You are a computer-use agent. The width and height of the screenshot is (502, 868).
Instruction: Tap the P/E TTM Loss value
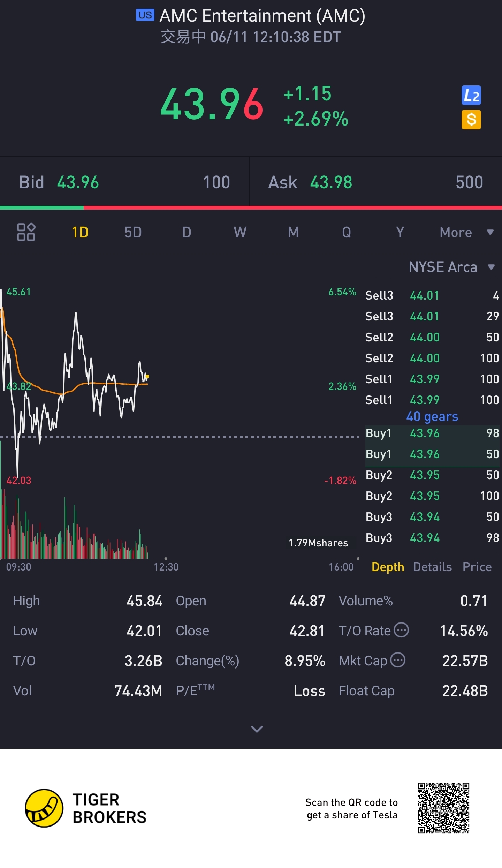[309, 691]
